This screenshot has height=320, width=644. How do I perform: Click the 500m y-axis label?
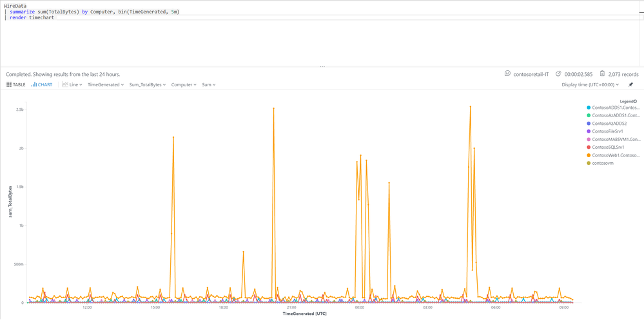tap(17, 264)
